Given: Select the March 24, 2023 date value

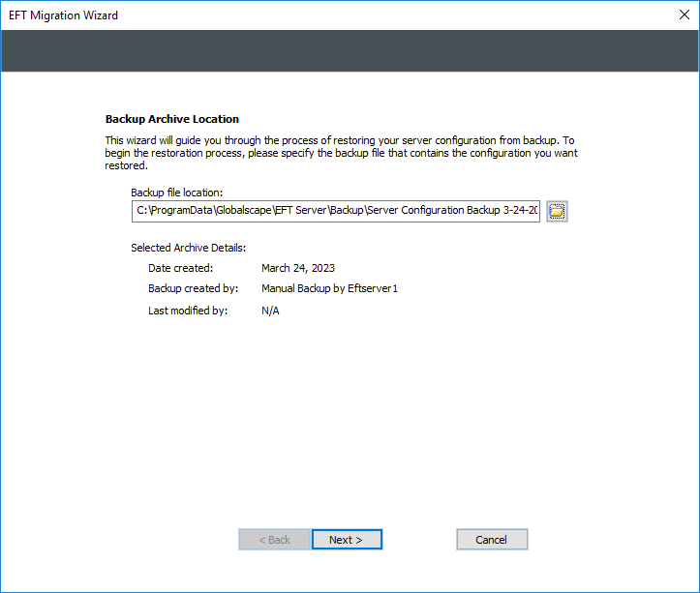Looking at the screenshot, I should (x=298, y=268).
